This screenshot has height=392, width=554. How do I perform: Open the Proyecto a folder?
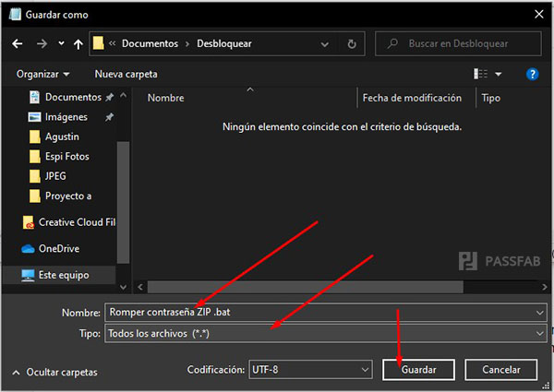pyautogui.click(x=68, y=196)
